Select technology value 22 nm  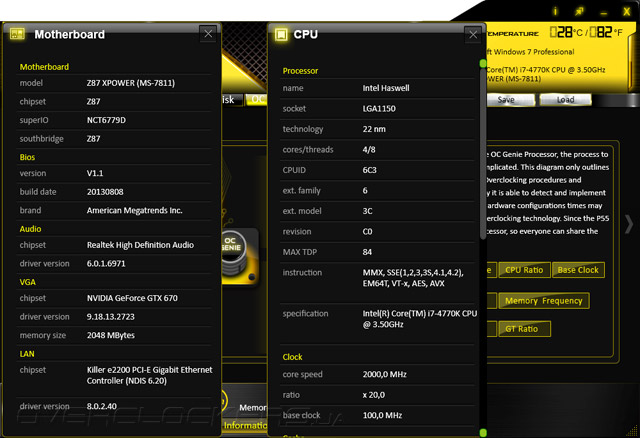point(374,129)
